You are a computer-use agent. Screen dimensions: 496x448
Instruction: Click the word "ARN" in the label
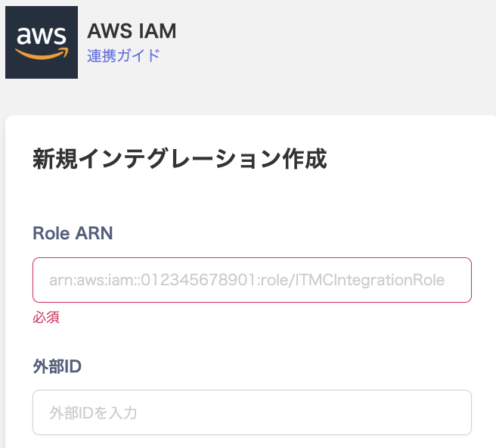pos(94,233)
